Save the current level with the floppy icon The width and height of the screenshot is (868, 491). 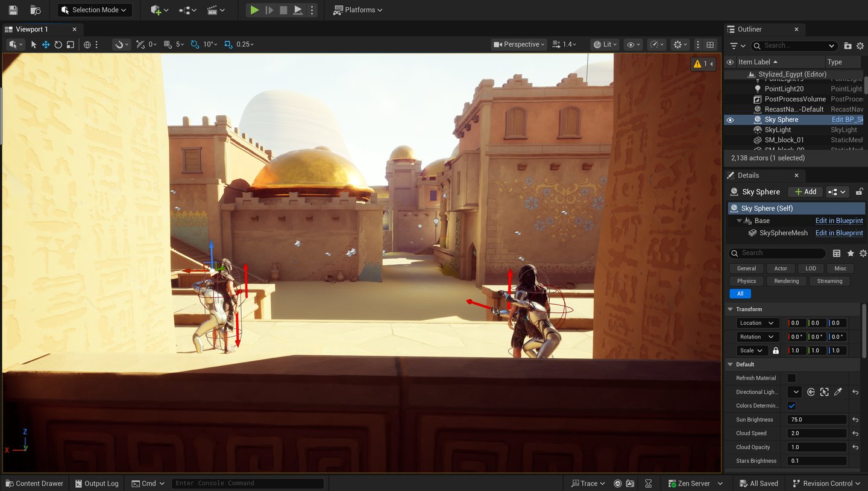coord(13,10)
